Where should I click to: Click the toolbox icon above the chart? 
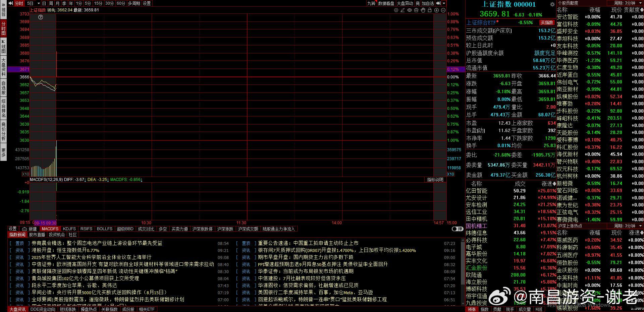416,10
